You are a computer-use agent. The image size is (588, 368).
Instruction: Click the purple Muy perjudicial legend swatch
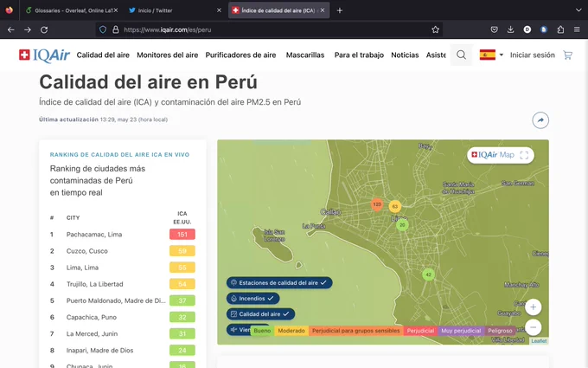(x=461, y=331)
